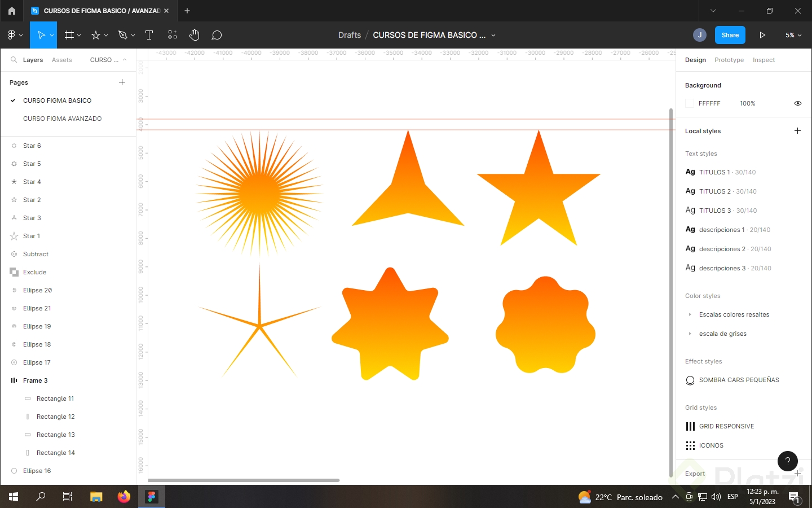Select the Move tool

(x=41, y=35)
